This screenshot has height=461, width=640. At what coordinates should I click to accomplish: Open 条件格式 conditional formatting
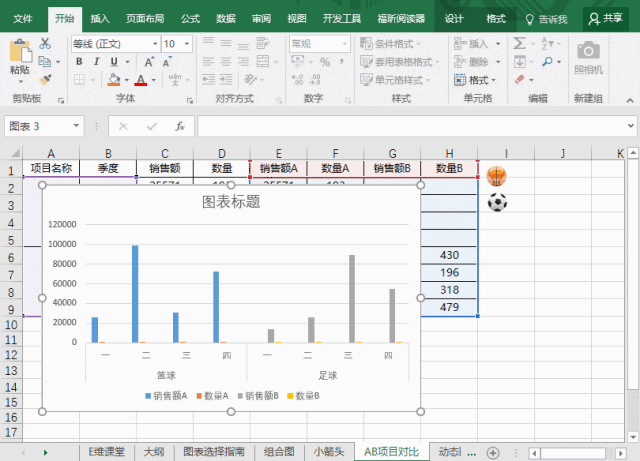click(x=390, y=44)
